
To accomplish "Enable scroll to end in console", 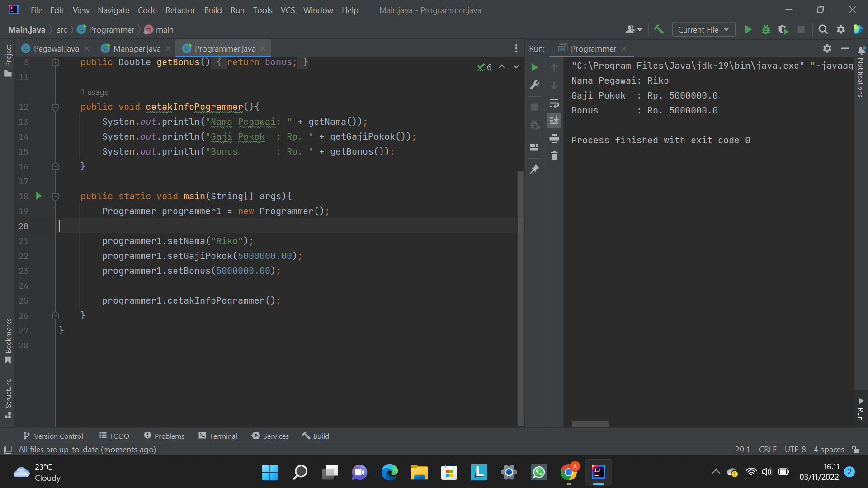I will pos(554,120).
